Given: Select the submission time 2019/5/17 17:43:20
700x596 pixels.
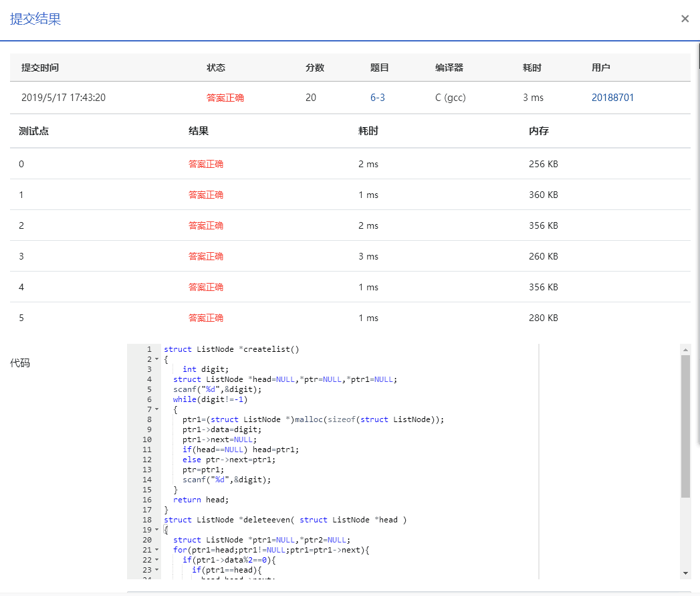Looking at the screenshot, I should click(x=64, y=98).
